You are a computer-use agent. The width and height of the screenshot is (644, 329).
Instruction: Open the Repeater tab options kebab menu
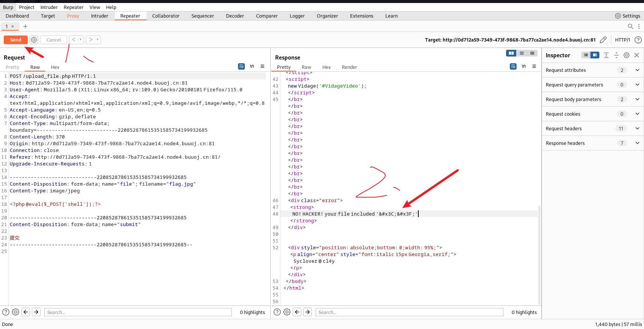(x=639, y=26)
